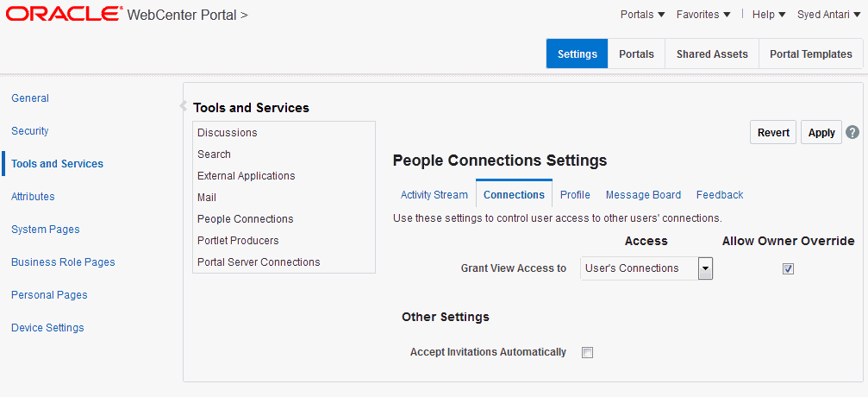
Task: Switch to the Message Board tab
Action: [643, 195]
